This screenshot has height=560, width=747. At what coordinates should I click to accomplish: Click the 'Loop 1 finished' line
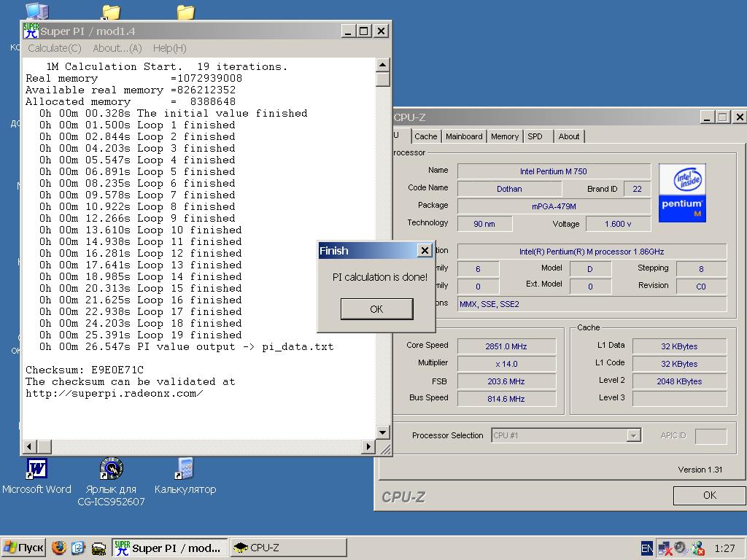[137, 125]
